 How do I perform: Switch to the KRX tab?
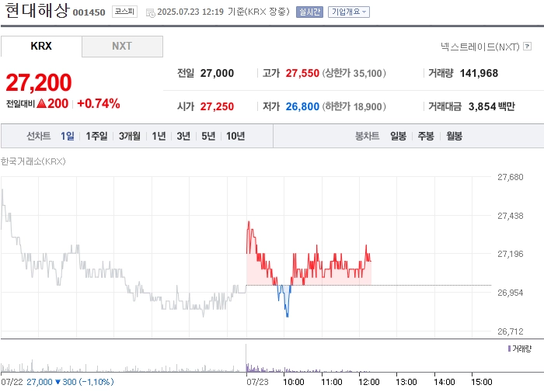[41, 46]
